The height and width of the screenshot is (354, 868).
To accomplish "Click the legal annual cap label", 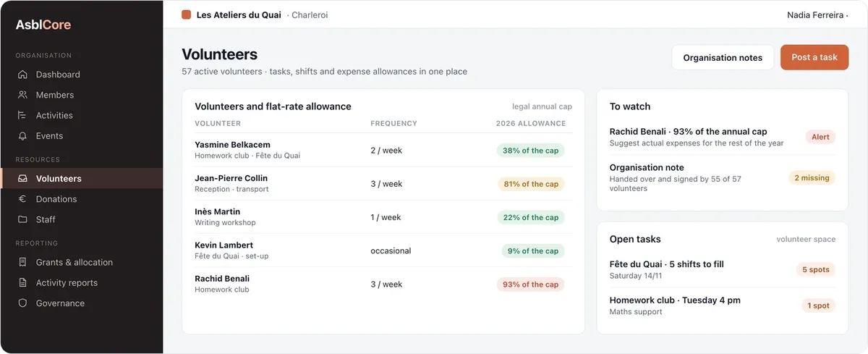I will point(542,106).
